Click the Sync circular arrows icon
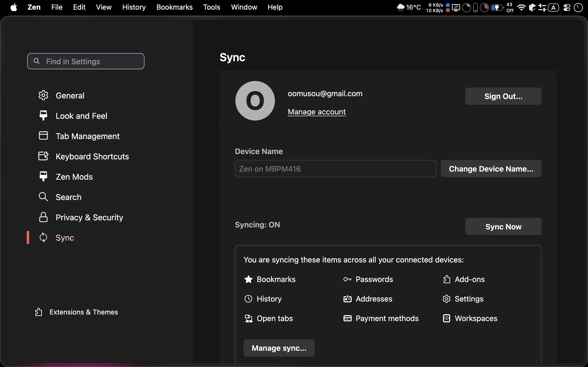The height and width of the screenshot is (367, 588). pyautogui.click(x=43, y=238)
